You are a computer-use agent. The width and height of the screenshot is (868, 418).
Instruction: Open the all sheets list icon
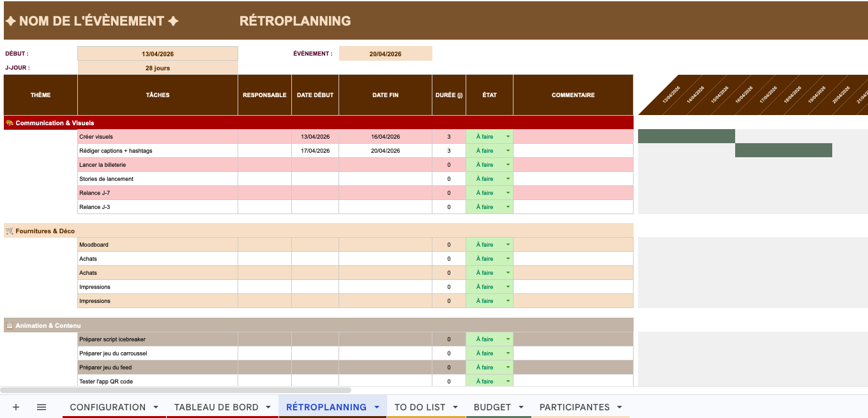tap(42, 407)
